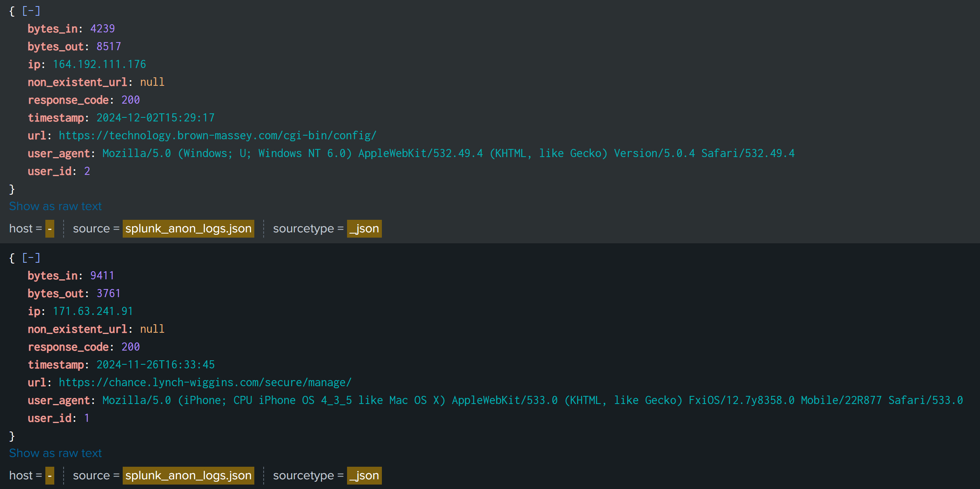
Task: Click the _json sourcetype tag of first event
Action: coord(364,229)
